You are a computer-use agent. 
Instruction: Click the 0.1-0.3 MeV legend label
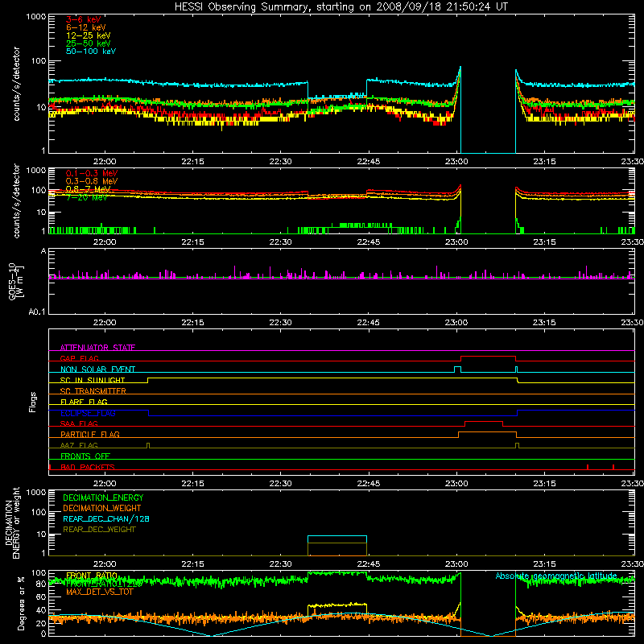(92, 173)
